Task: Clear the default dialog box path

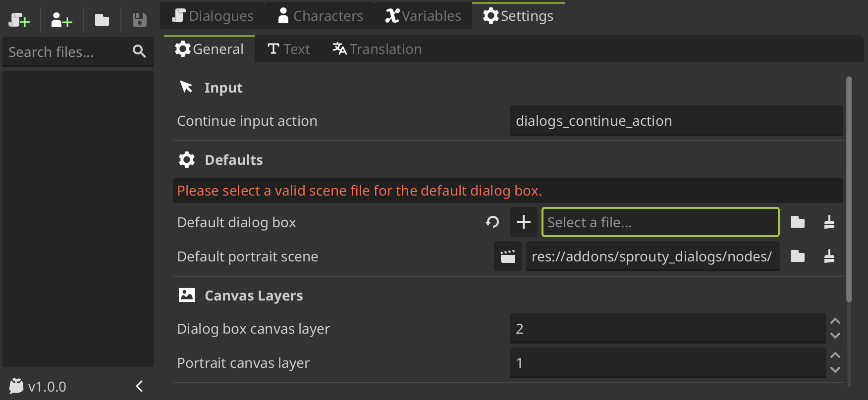Action: pyautogui.click(x=829, y=222)
